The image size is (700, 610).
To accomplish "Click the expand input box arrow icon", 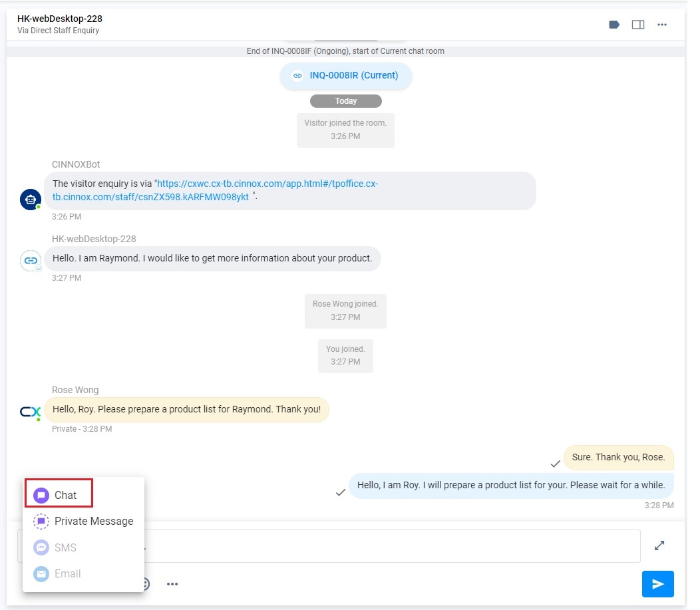I will 659,545.
